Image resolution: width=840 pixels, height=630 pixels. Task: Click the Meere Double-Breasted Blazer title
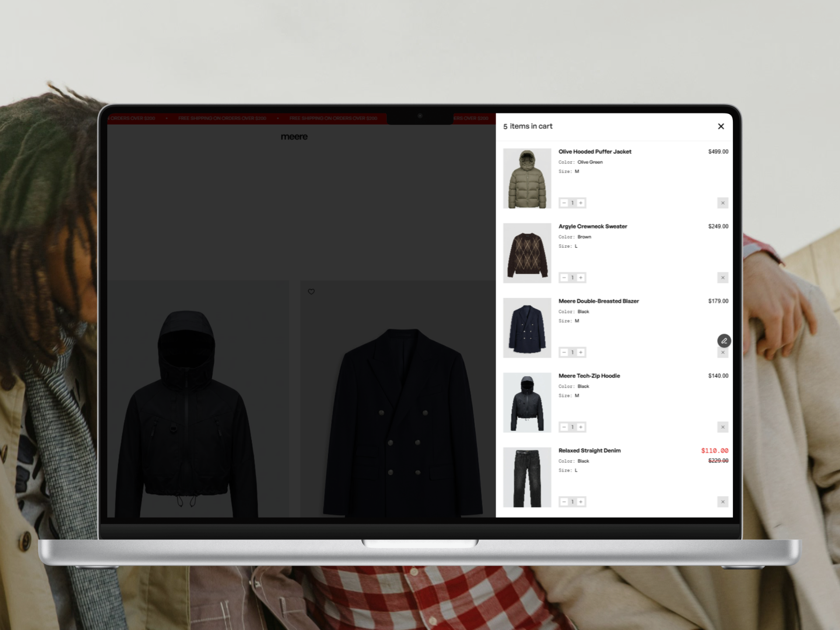click(598, 301)
